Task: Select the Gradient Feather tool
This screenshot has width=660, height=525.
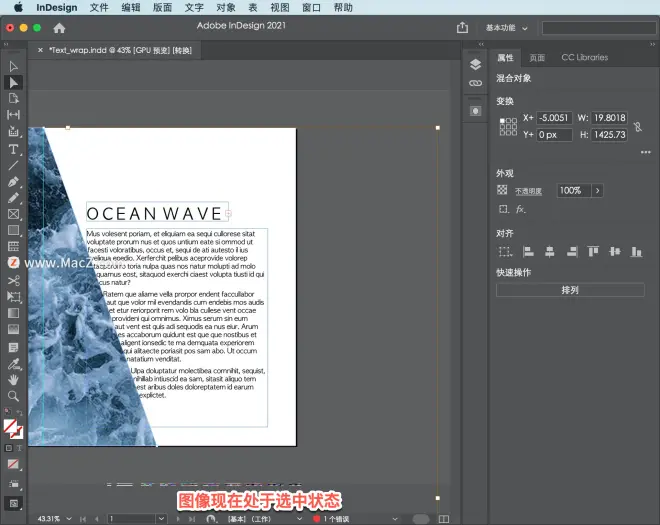Action: (13, 329)
